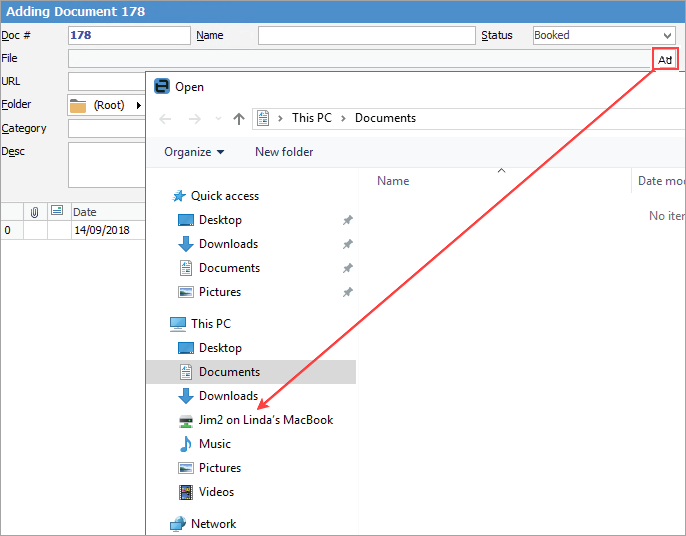
Task: Open Documents under Quick access
Action: click(229, 268)
